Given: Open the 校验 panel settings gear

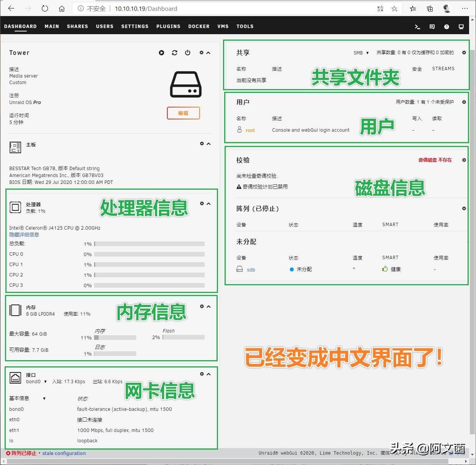Looking at the screenshot, I should (464, 160).
